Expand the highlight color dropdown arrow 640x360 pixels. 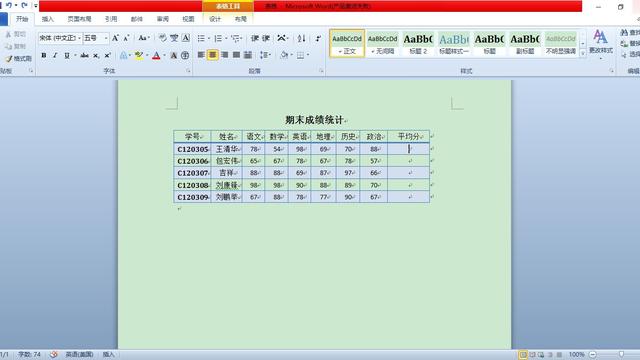tap(147, 55)
